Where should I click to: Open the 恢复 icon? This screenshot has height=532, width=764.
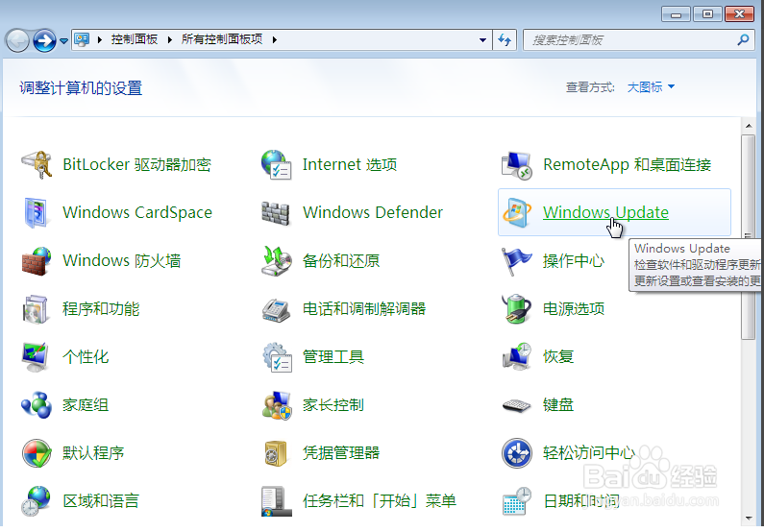coord(516,357)
